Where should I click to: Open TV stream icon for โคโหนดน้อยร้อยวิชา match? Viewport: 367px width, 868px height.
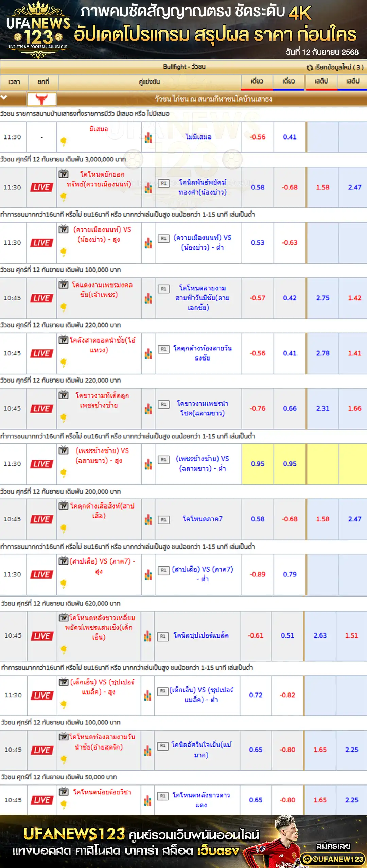click(x=64, y=792)
